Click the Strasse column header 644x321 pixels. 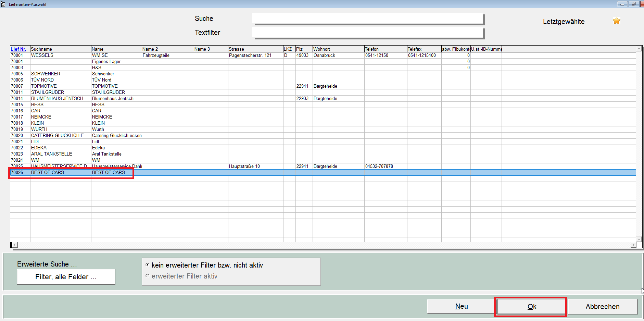click(x=256, y=49)
